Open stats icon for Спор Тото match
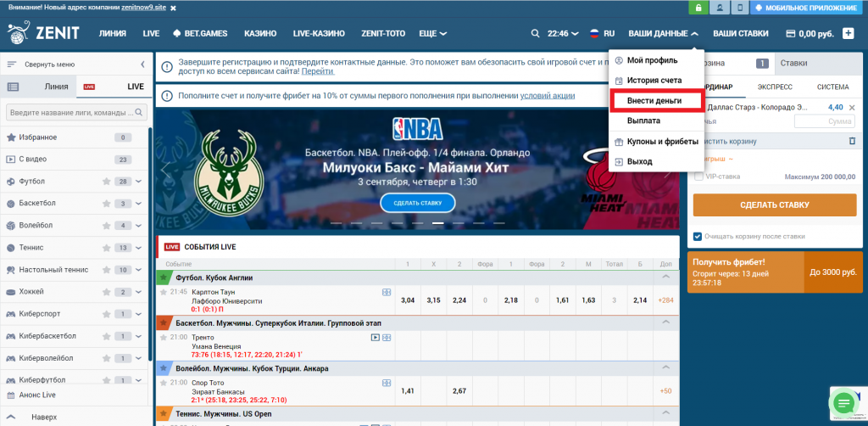868x426 pixels. [387, 383]
